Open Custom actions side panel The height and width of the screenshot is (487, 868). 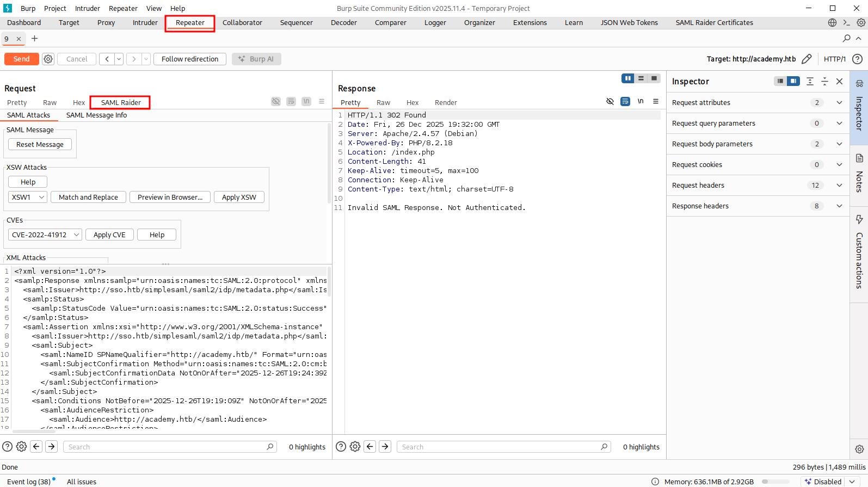point(859,253)
